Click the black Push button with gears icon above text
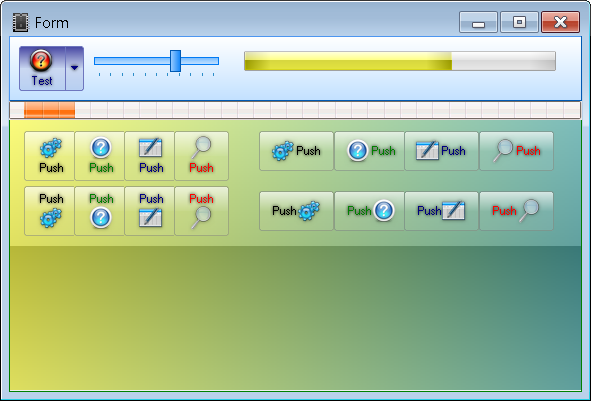The image size is (591, 401). coord(49,156)
